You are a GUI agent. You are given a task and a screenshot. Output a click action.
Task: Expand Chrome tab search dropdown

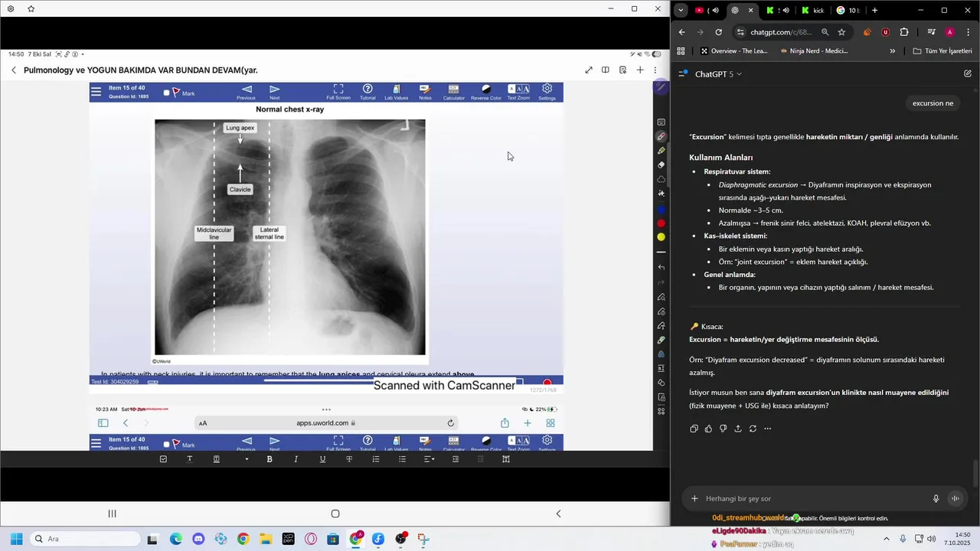tap(681, 10)
